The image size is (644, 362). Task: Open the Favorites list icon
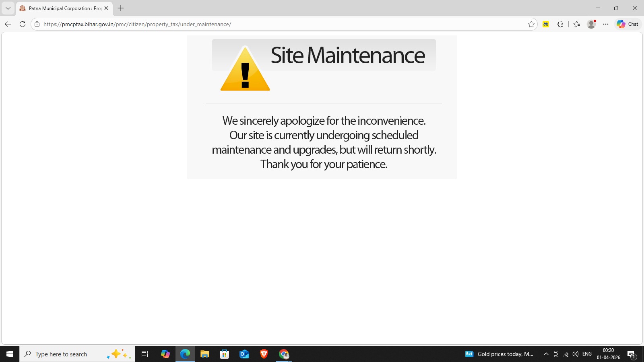577,24
